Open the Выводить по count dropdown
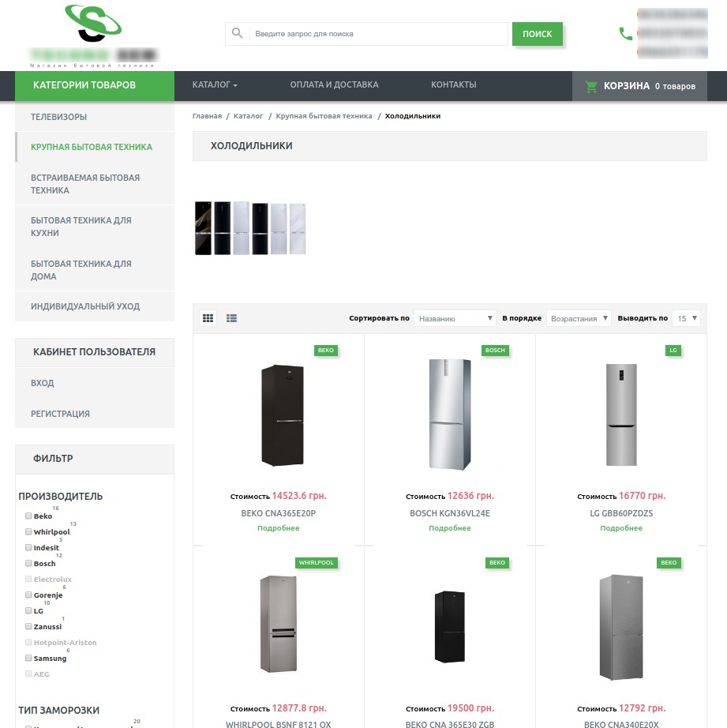This screenshot has width=727, height=728. point(686,318)
